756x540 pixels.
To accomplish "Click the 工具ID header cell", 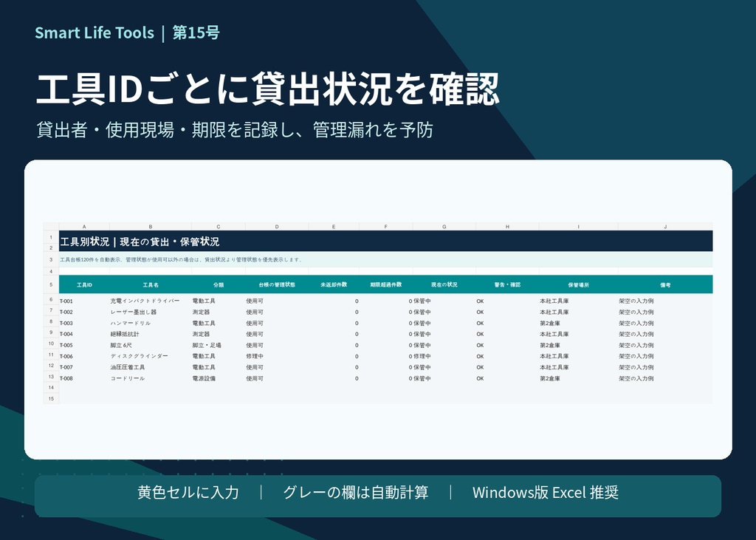I will pos(84,284).
